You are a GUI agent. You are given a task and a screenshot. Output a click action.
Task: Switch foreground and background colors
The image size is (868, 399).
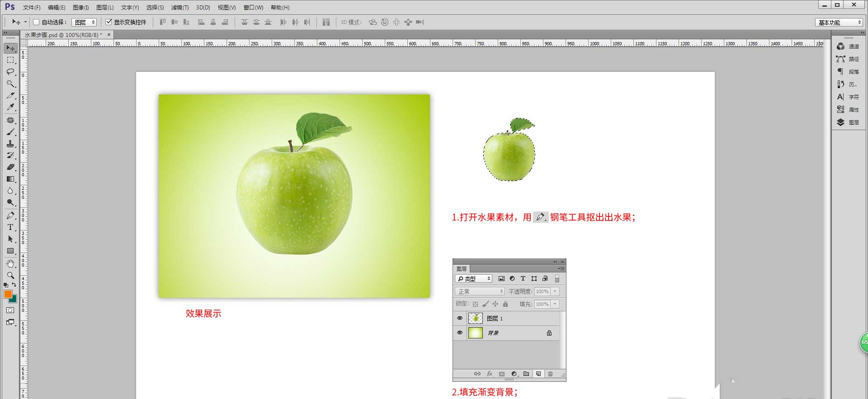coord(14,285)
